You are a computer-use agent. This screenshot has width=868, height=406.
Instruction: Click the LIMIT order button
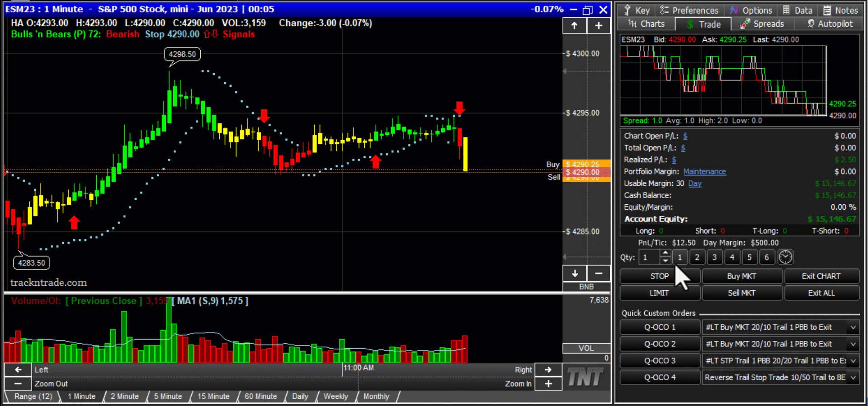(x=660, y=293)
